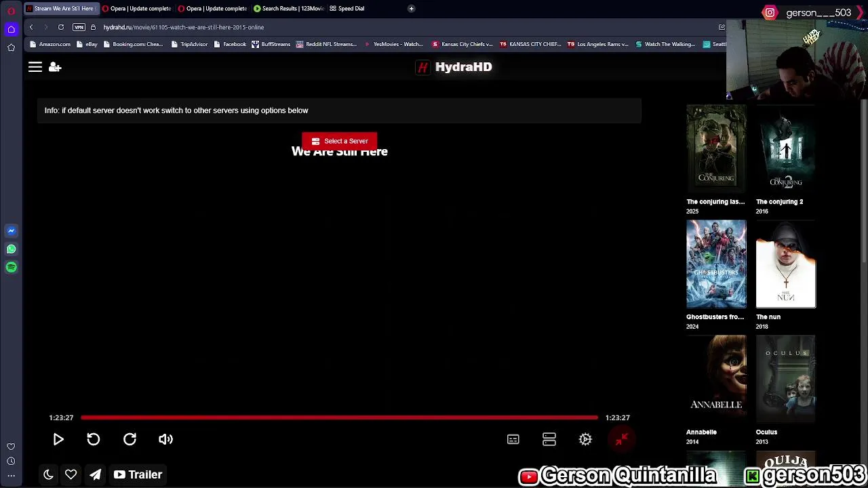Share via the paper plane icon
868x488 pixels.
coord(95,474)
